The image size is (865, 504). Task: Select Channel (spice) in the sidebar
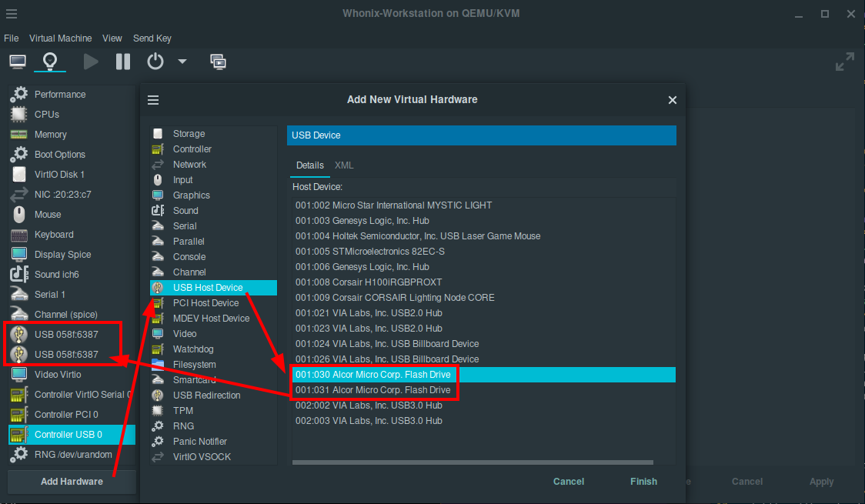[72, 314]
